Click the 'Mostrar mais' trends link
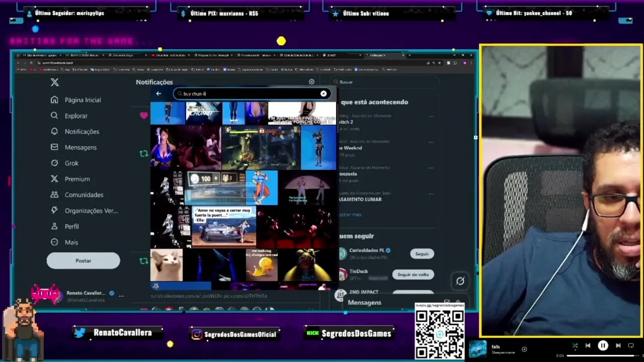This screenshot has width=644, height=362. 350,215
